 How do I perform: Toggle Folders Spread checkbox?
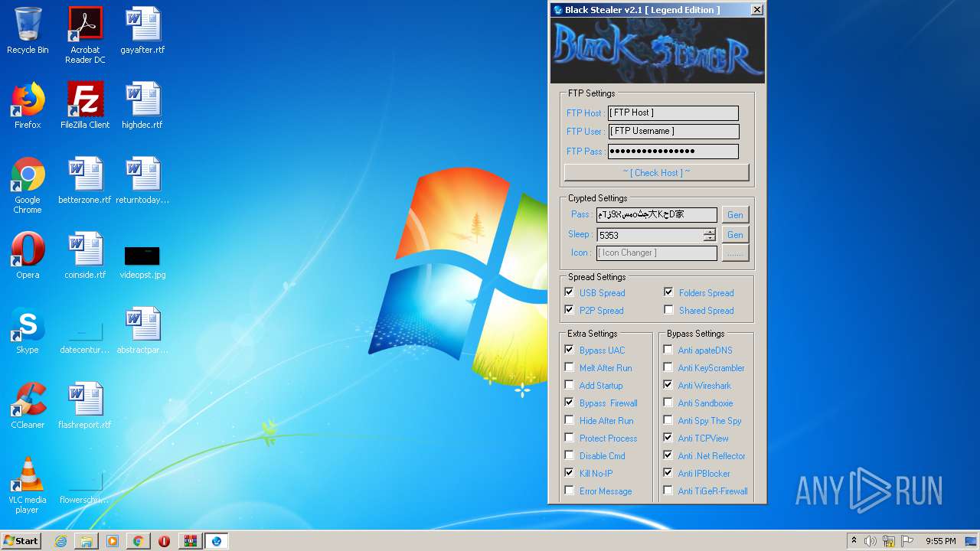tap(668, 292)
